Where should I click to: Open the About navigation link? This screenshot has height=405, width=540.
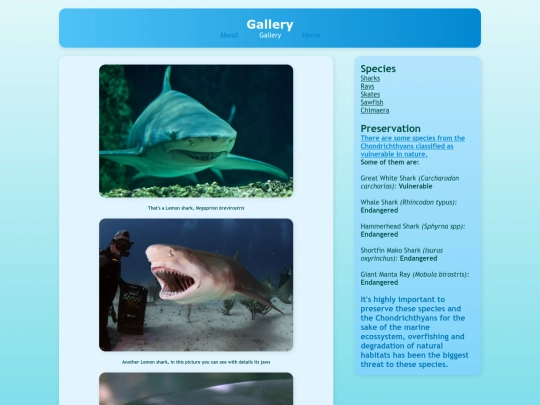(229, 35)
